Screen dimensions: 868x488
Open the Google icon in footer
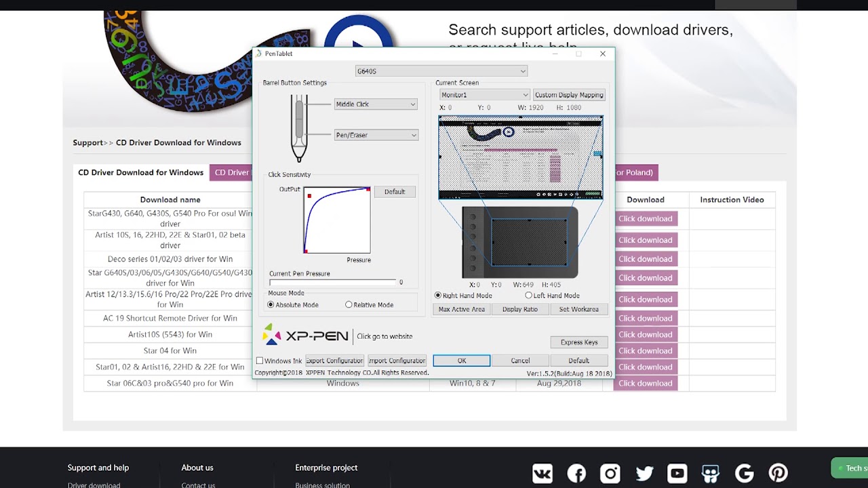745,473
